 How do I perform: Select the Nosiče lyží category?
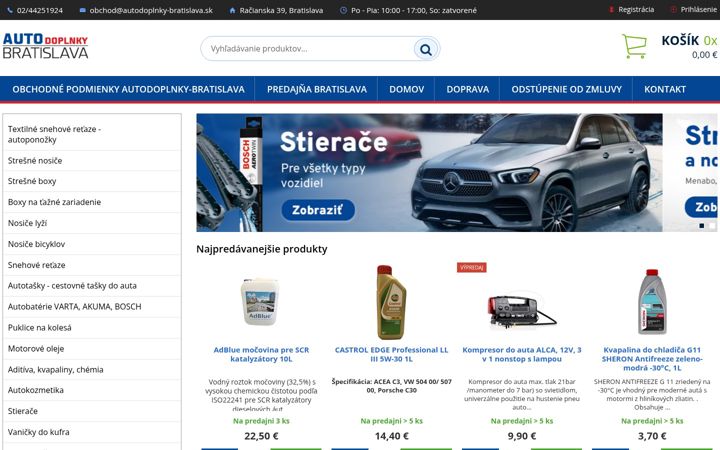(92, 223)
